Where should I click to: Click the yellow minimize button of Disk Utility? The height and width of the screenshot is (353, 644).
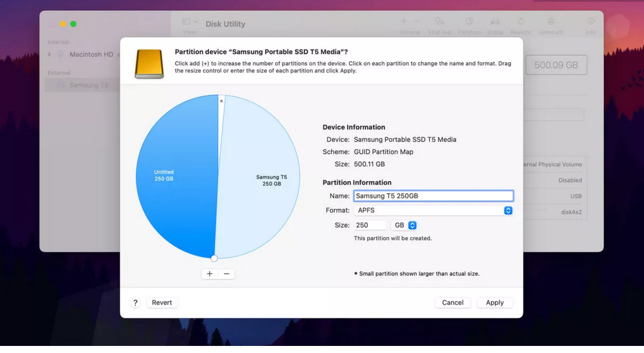(x=63, y=24)
